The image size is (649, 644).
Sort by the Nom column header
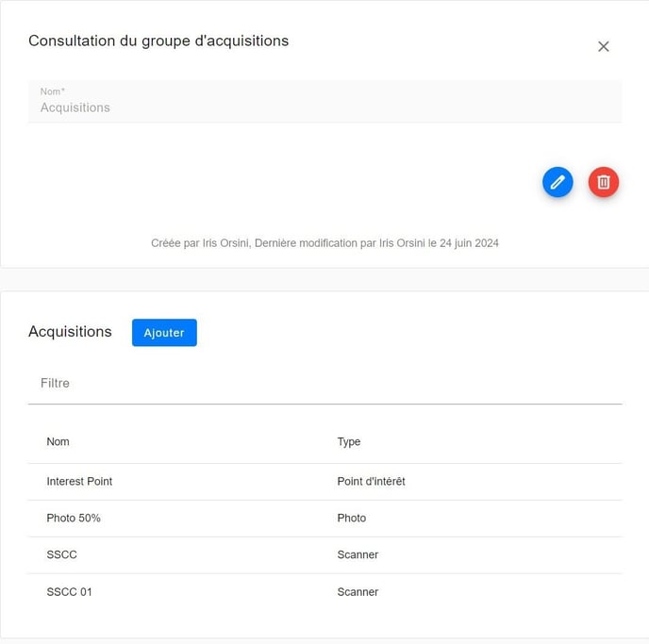pyautogui.click(x=58, y=441)
